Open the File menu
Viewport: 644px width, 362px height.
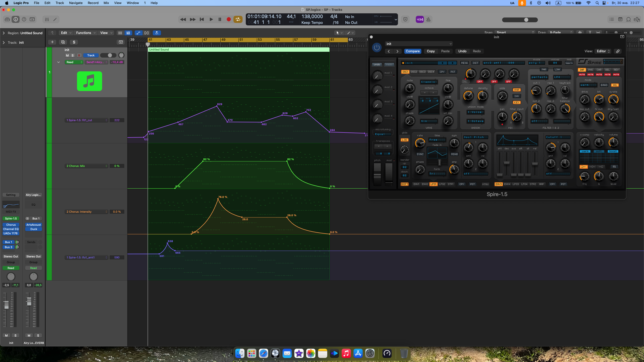coord(36,3)
